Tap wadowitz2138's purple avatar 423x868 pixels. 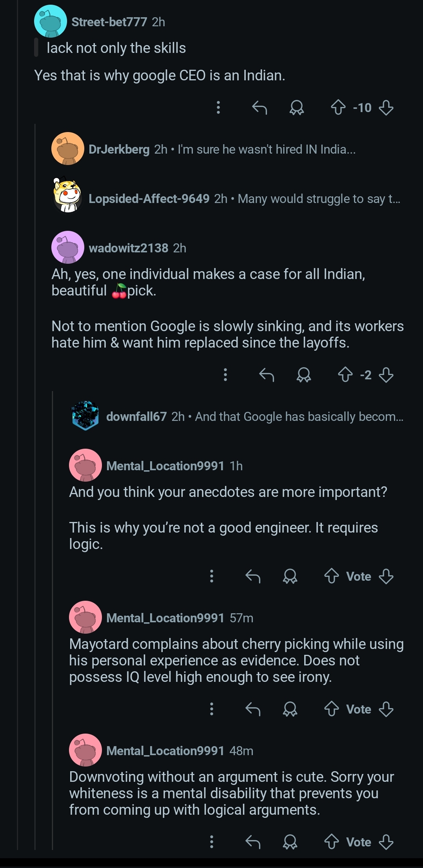[68, 247]
